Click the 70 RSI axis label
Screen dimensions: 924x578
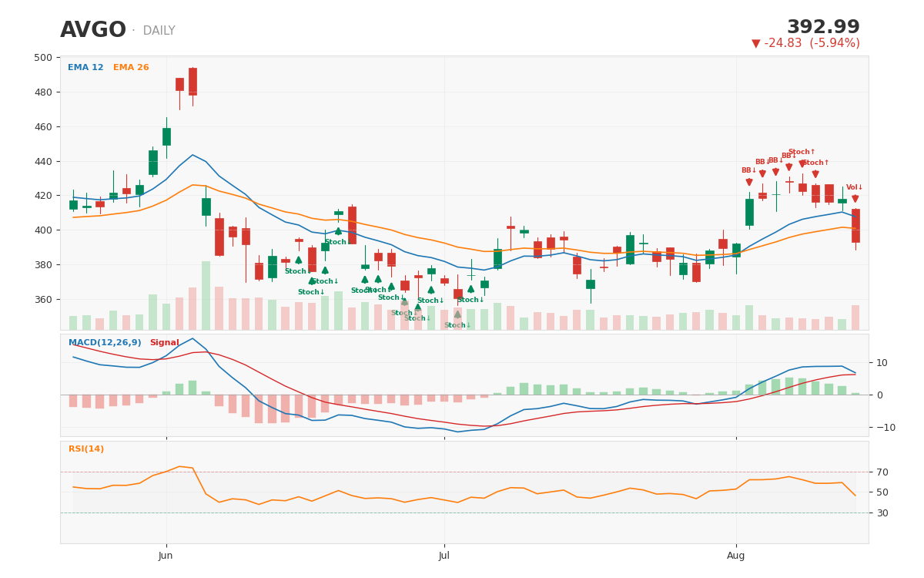tap(882, 472)
